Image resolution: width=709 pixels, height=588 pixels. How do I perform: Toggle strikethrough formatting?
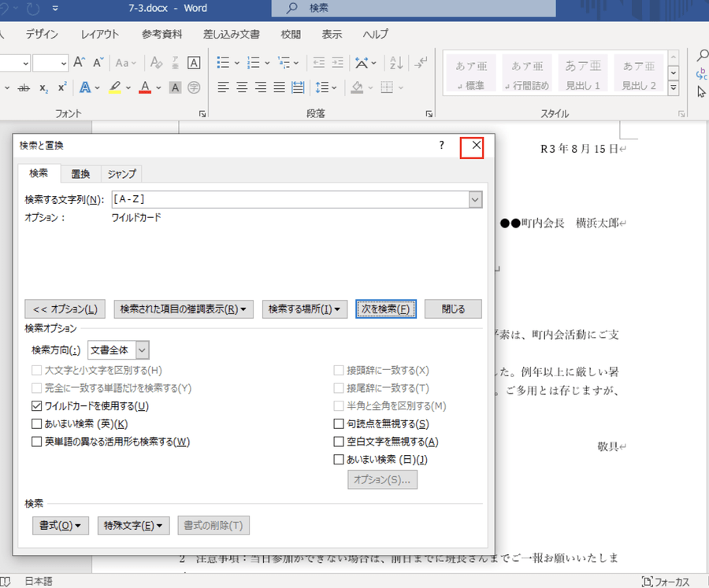tap(24, 87)
